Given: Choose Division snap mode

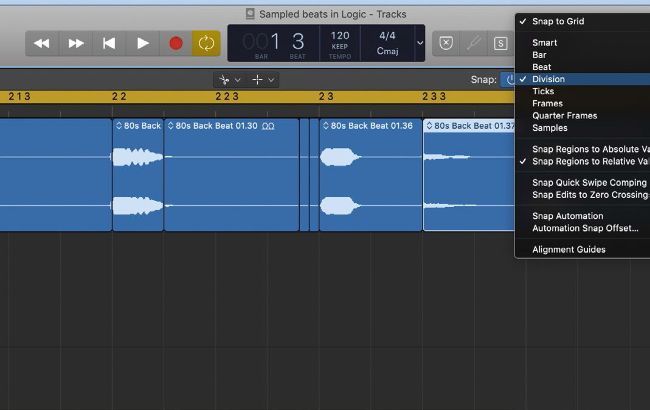Looking at the screenshot, I should [582, 79].
